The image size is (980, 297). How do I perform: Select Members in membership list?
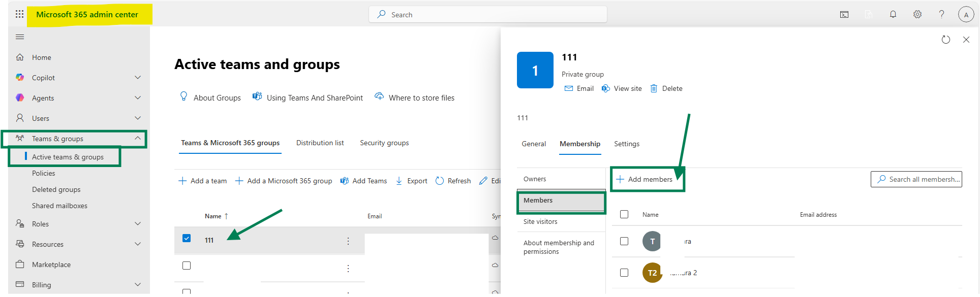561,201
